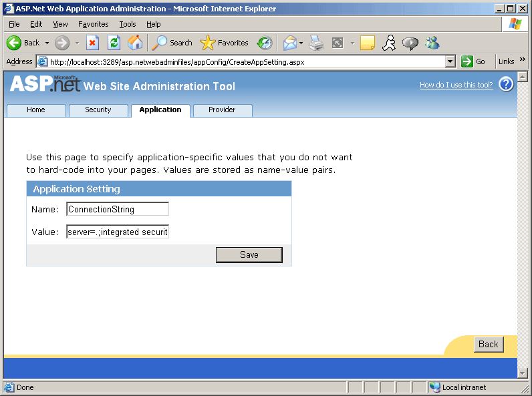Click the History toolbar icon

[x=265, y=43]
